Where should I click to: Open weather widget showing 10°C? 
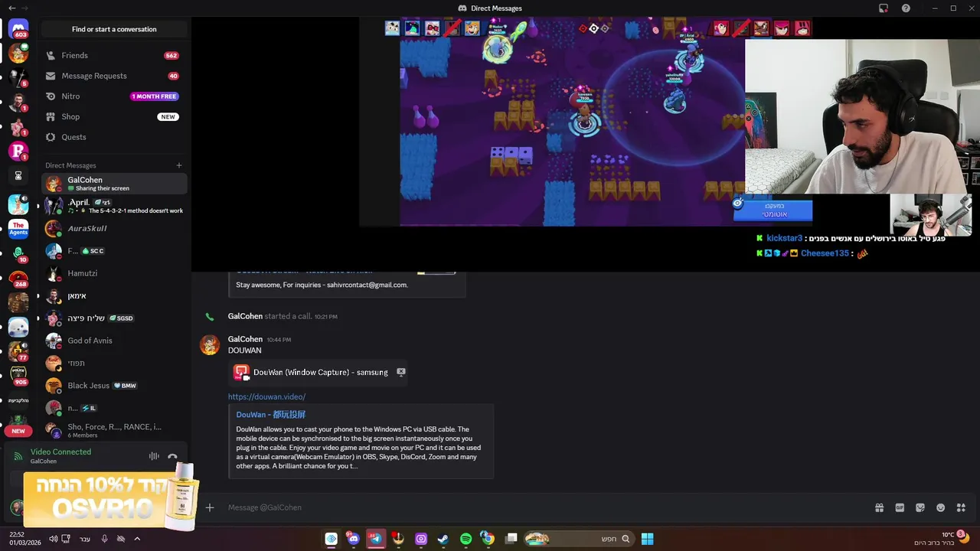click(942, 538)
